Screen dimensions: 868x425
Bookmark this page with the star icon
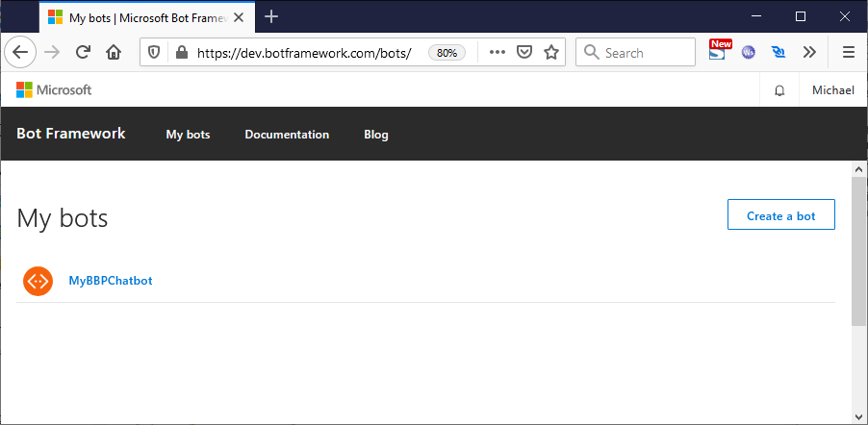(x=550, y=53)
